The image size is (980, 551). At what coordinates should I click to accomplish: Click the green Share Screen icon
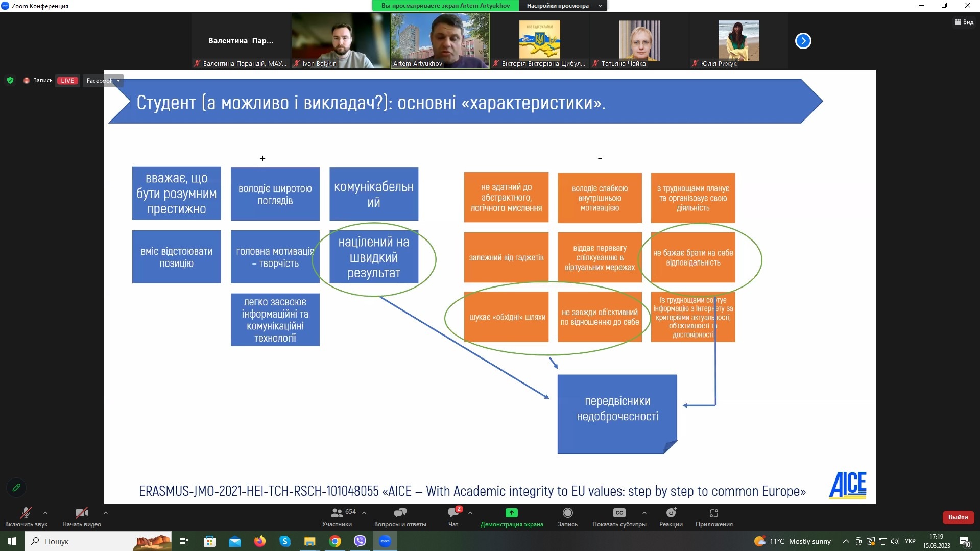511,513
